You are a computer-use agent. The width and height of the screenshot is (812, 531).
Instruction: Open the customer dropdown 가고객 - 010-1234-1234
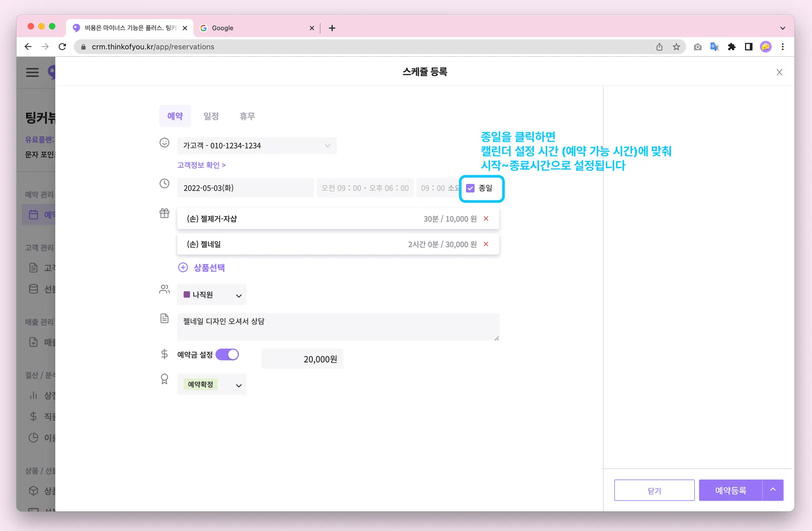257,145
